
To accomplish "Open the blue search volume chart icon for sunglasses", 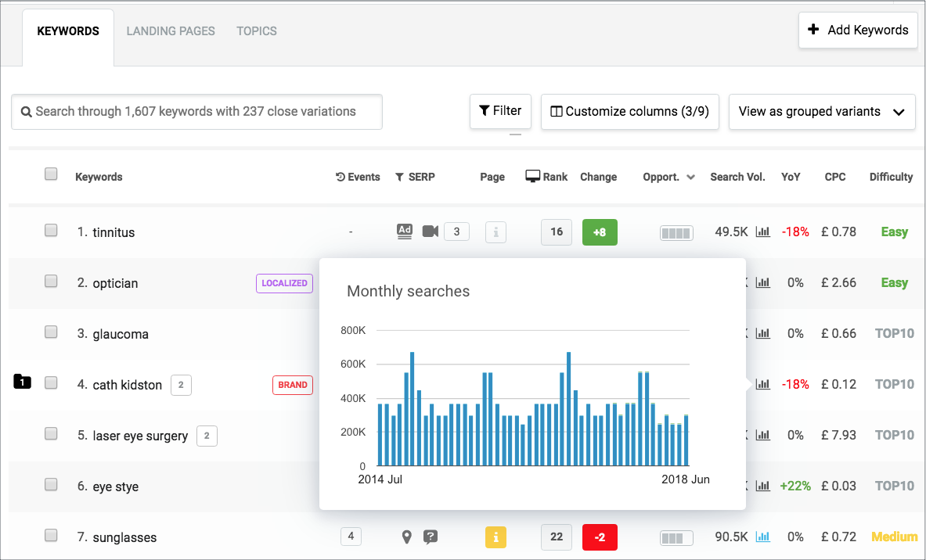I will 763,537.
